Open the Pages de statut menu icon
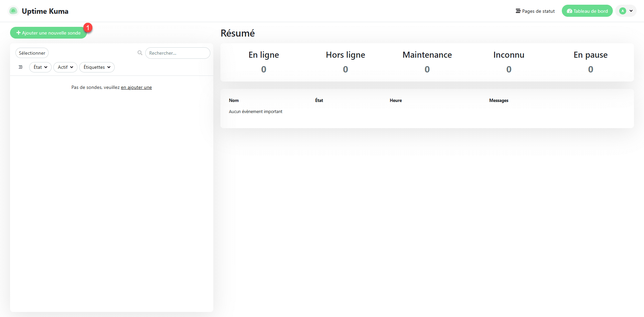644x317 pixels. point(518,11)
